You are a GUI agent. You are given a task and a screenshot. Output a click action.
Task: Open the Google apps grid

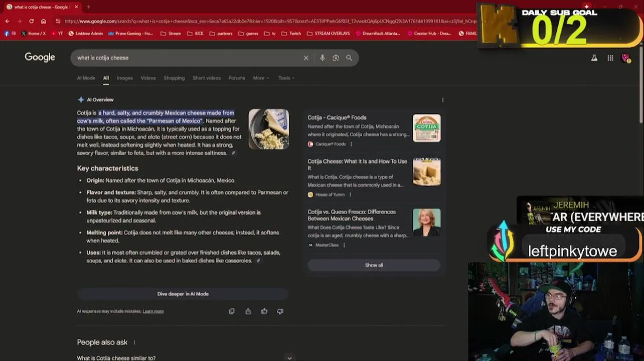click(610, 58)
